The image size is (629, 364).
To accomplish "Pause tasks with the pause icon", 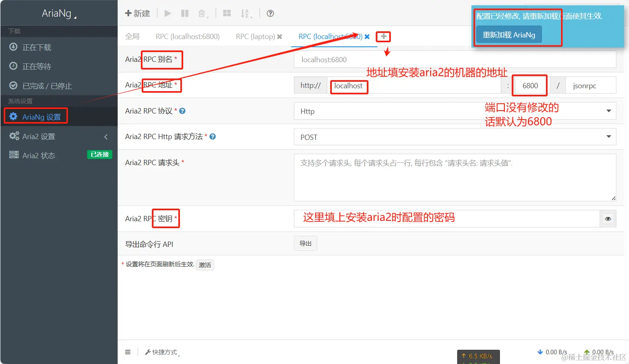I will [x=185, y=13].
